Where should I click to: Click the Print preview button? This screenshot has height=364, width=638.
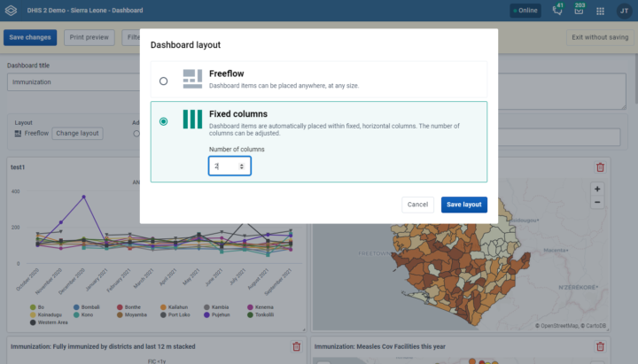coord(89,37)
